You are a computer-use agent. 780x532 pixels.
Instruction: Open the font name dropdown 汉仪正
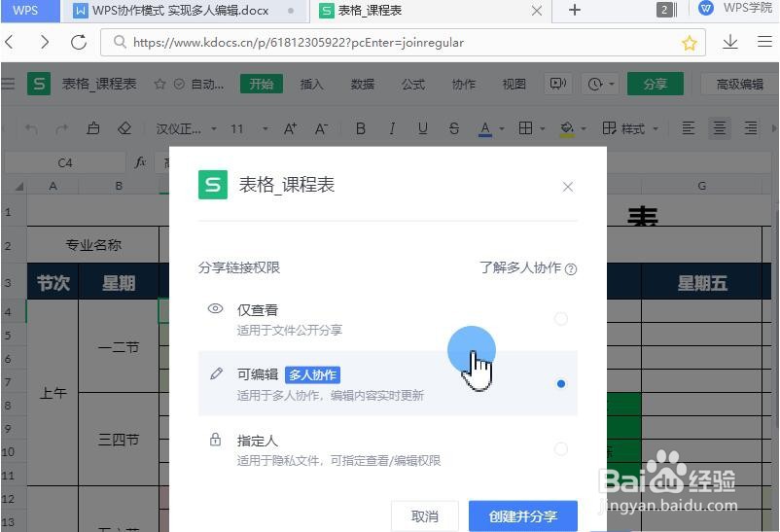click(x=186, y=129)
